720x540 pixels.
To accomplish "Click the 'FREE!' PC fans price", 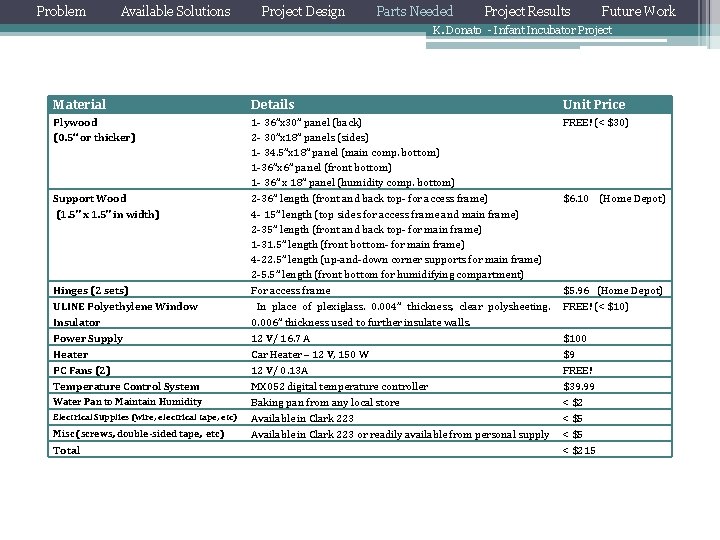I will [x=578, y=371].
